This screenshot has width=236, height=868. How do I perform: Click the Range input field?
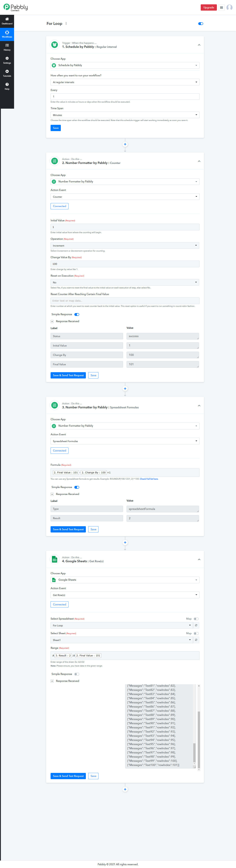pos(125,655)
